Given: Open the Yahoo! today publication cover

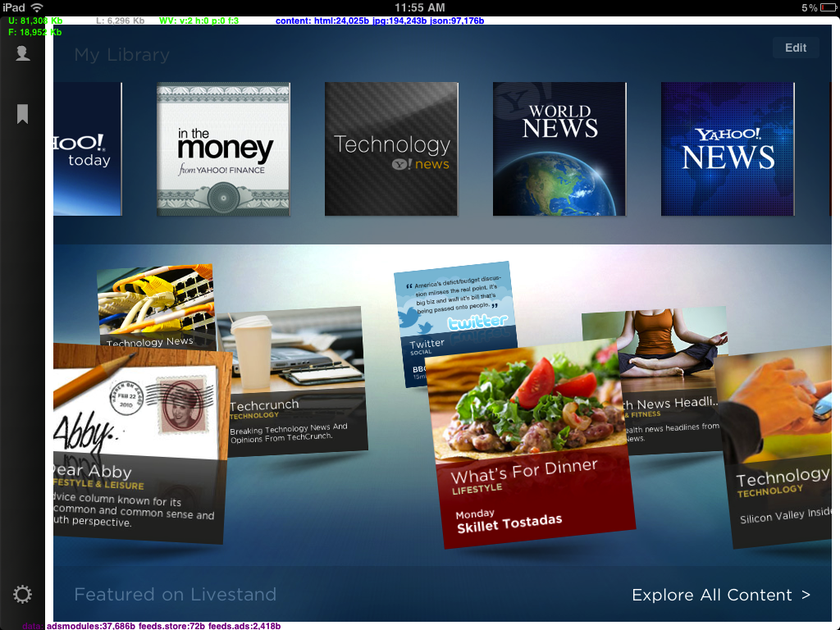Looking at the screenshot, I should click(x=88, y=149).
